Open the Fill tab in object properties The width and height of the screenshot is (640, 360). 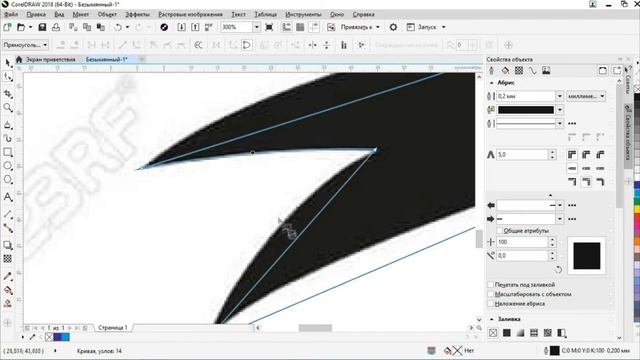tap(505, 71)
